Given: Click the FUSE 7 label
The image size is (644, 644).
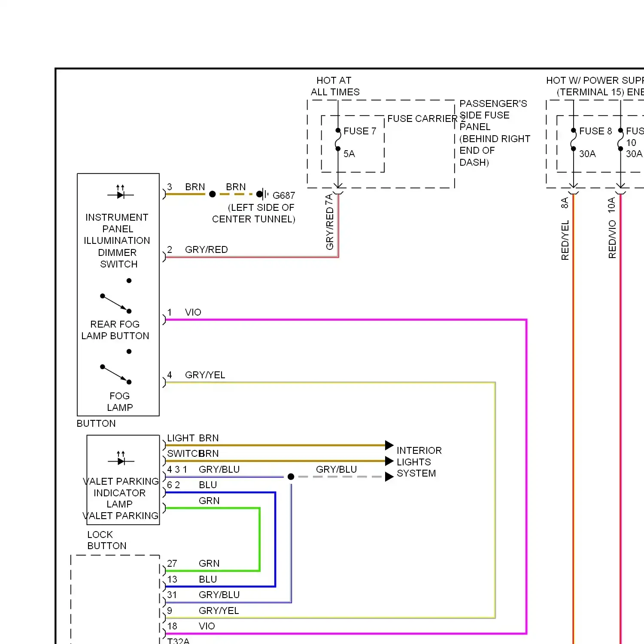Looking at the screenshot, I should pos(360,131).
